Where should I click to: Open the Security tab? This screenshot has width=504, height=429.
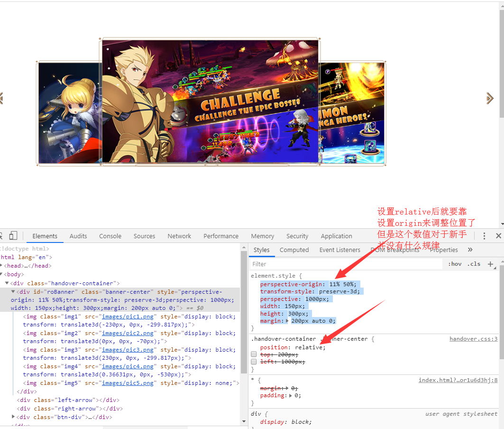coord(297,236)
